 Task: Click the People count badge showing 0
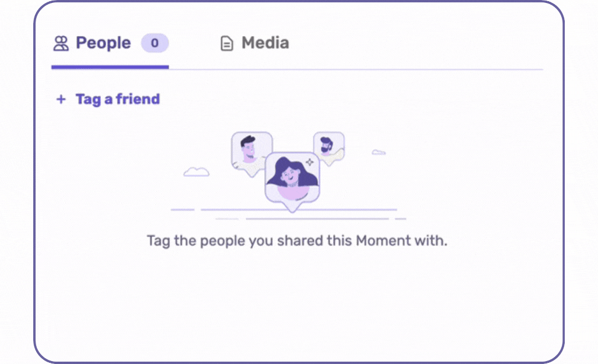(x=155, y=43)
